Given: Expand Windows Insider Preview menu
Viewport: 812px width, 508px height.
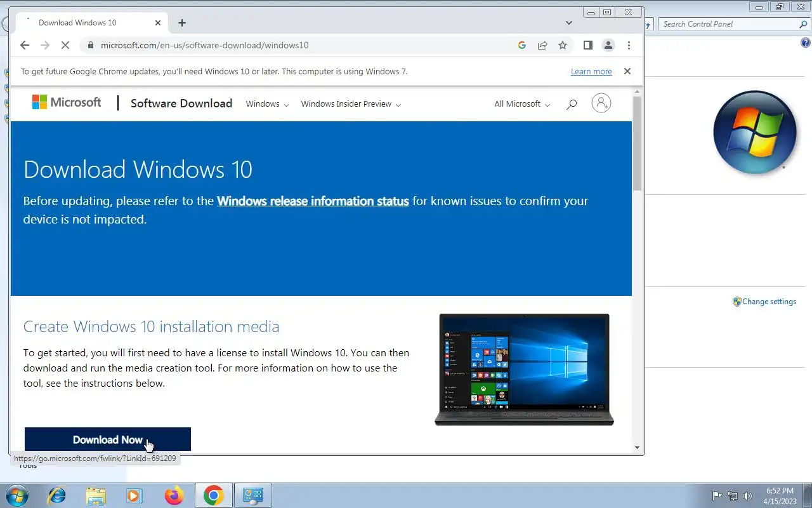Looking at the screenshot, I should [x=351, y=104].
